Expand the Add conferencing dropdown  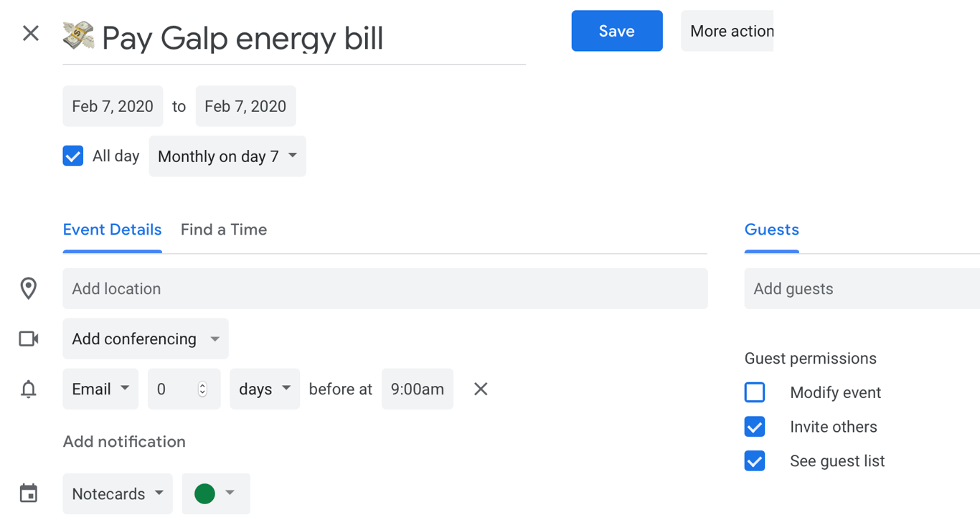pos(146,339)
